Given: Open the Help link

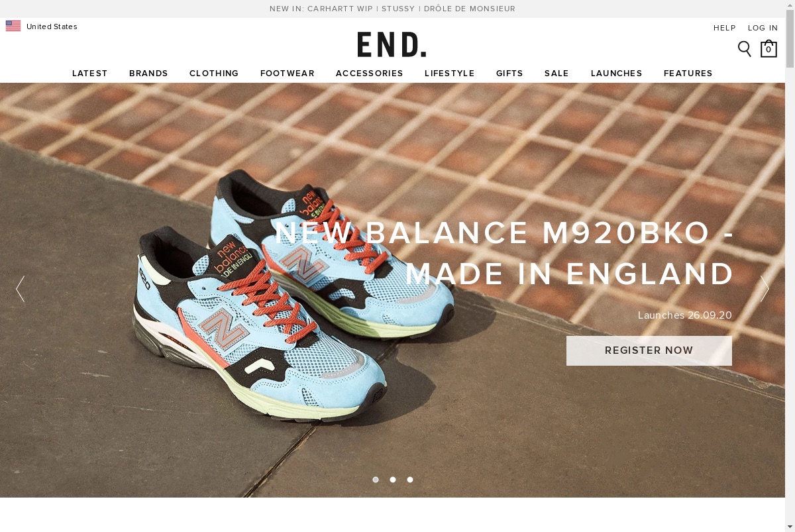Looking at the screenshot, I should pyautogui.click(x=725, y=28).
